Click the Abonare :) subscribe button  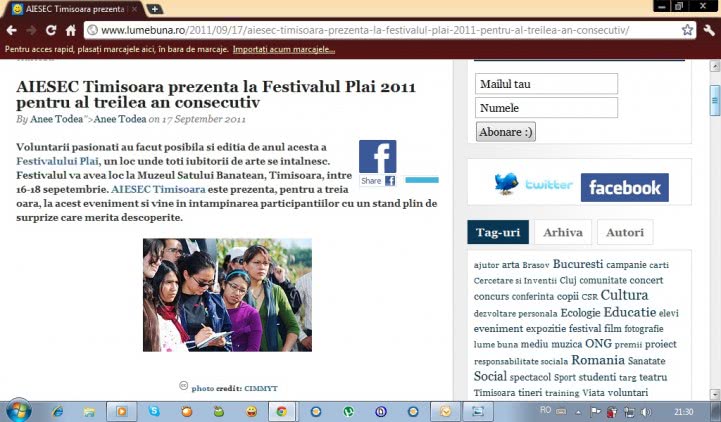pyautogui.click(x=506, y=132)
